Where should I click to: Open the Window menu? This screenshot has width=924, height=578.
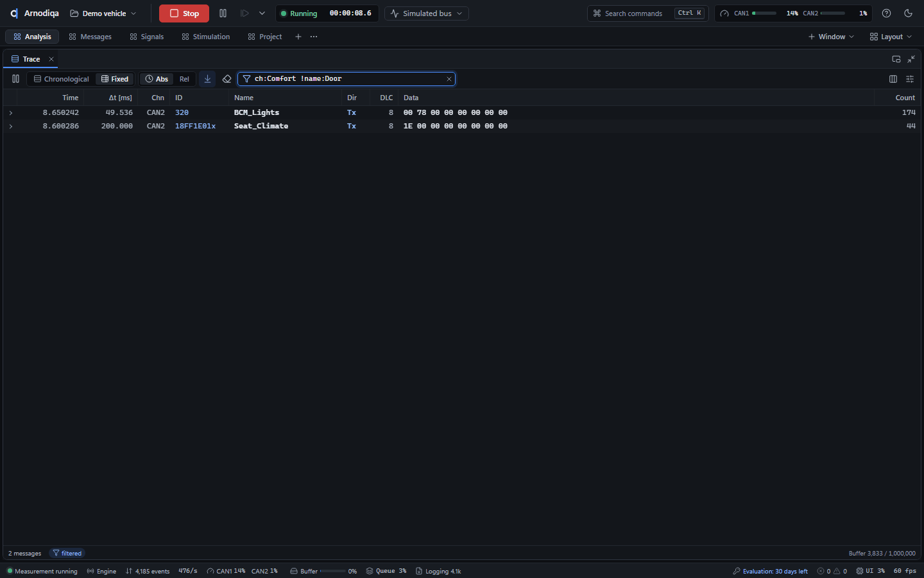pyautogui.click(x=831, y=37)
